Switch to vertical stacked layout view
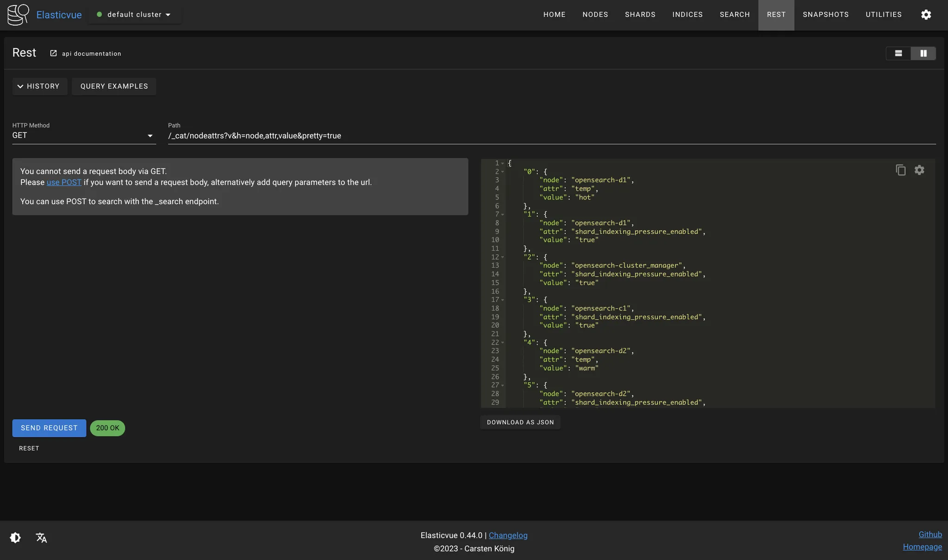Screen dimensions: 948x560 pyautogui.click(x=898, y=54)
